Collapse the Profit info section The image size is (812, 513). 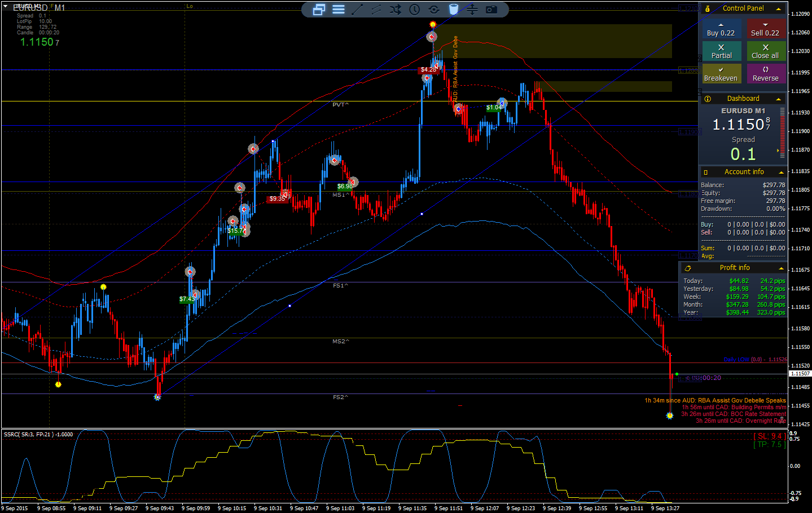click(x=782, y=268)
